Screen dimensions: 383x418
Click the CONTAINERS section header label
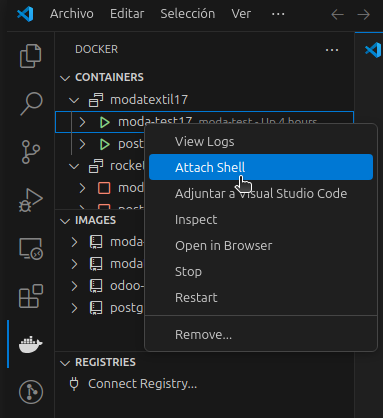click(109, 77)
